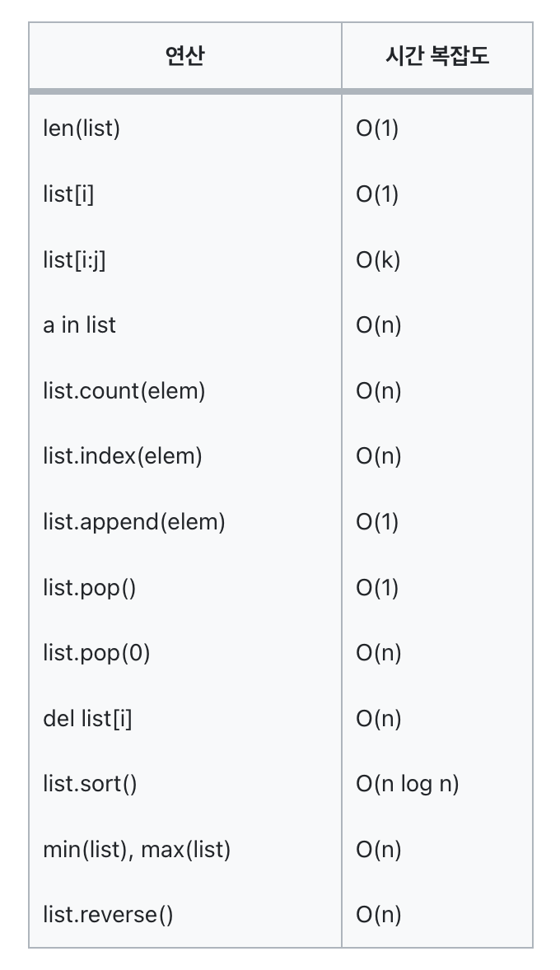This screenshot has width=560, height=970.
Task: Click the list.count(elem) cell
Action: 185,391
